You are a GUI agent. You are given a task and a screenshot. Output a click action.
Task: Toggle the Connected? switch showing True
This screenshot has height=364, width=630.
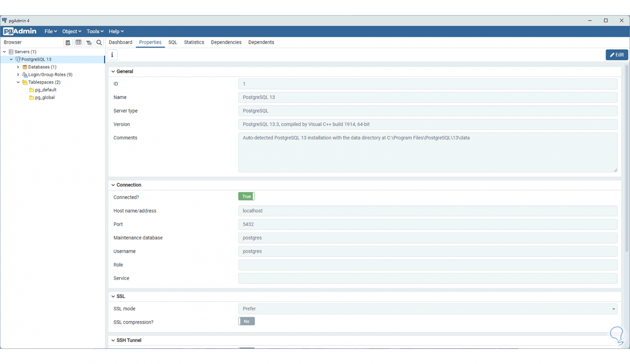246,196
